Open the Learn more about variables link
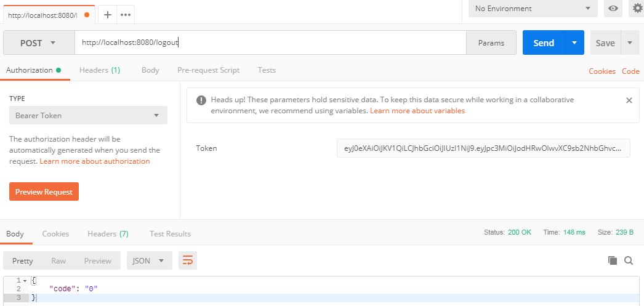644x306 pixels. pyautogui.click(x=417, y=111)
